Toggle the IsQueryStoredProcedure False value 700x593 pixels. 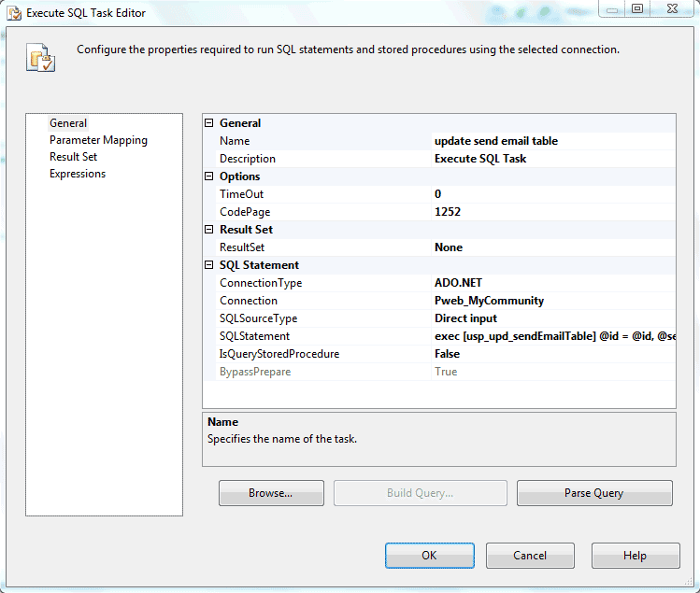point(551,354)
